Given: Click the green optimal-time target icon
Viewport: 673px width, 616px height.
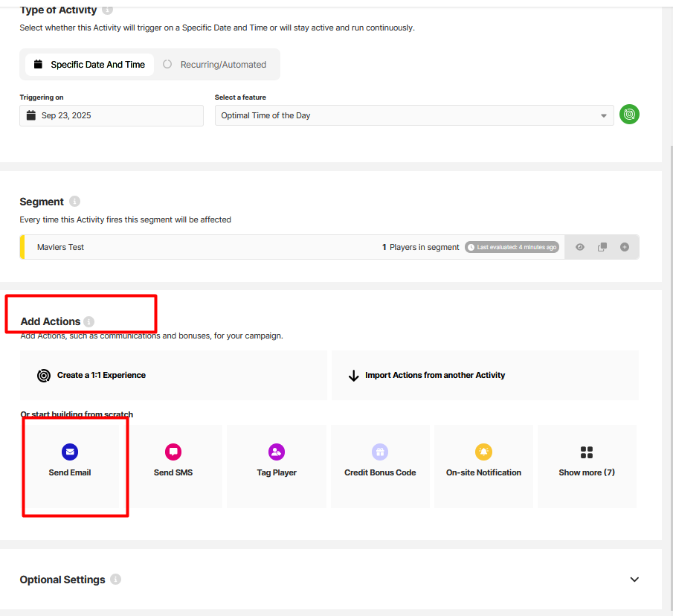Looking at the screenshot, I should tap(629, 115).
